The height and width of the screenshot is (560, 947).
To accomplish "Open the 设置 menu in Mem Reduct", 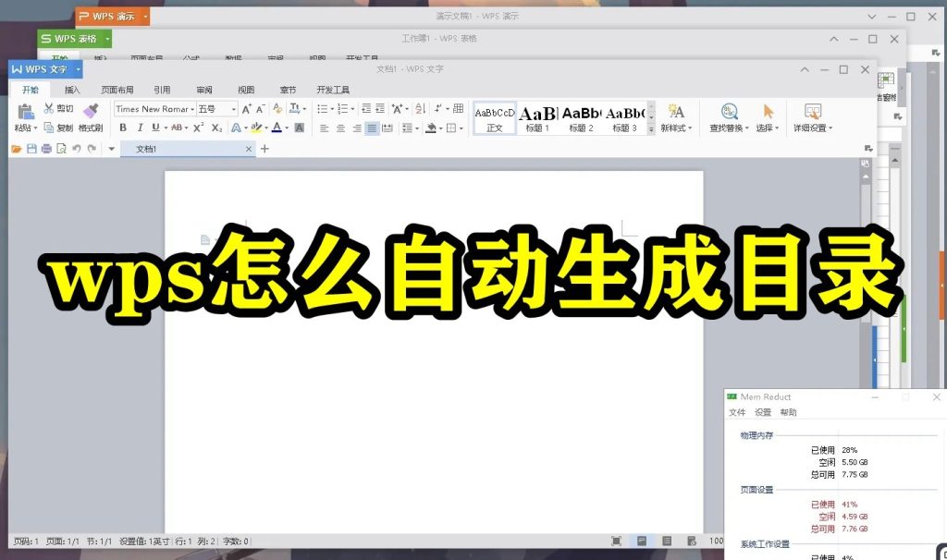I will coord(761,412).
